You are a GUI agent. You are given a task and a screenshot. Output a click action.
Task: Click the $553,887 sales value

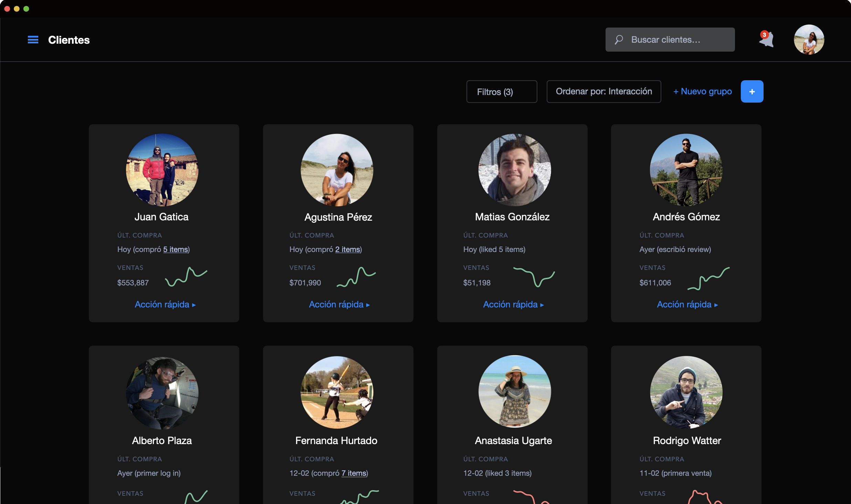point(133,283)
